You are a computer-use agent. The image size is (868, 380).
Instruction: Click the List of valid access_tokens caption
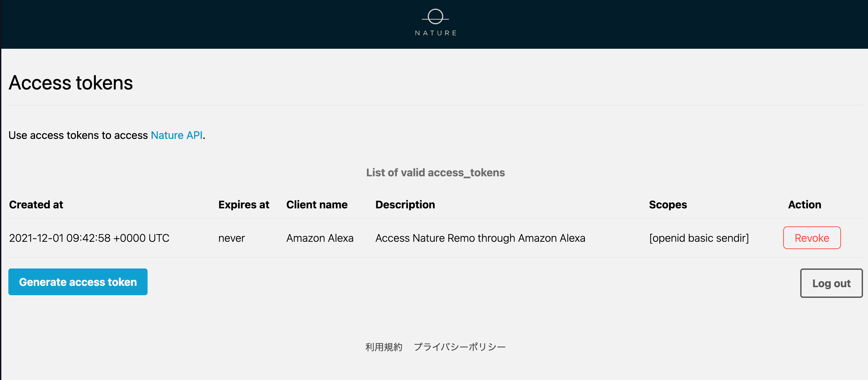(x=435, y=173)
